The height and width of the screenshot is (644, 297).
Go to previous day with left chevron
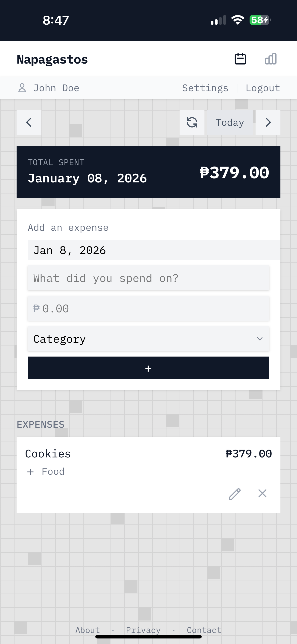point(29,123)
